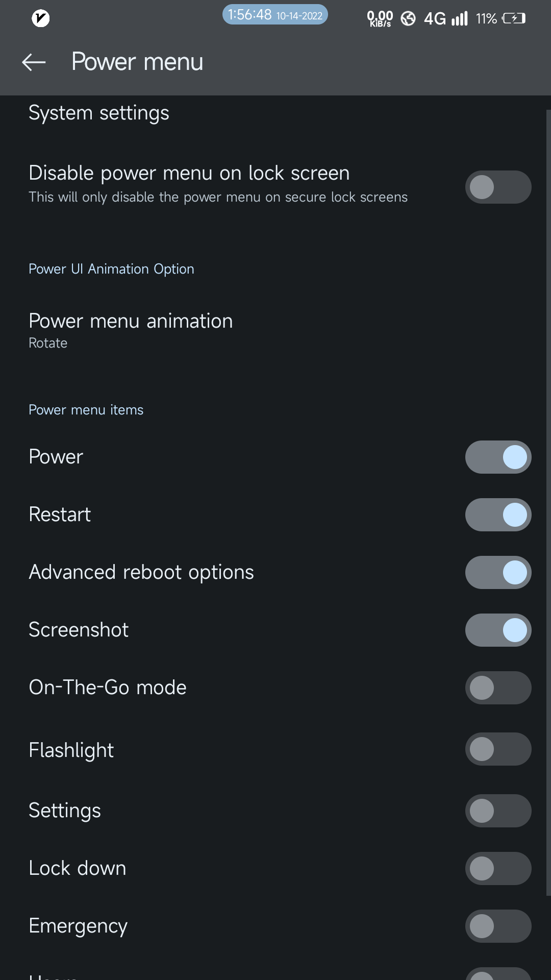Turn on the Lock down switch
Image resolution: width=551 pixels, height=980 pixels.
(498, 868)
